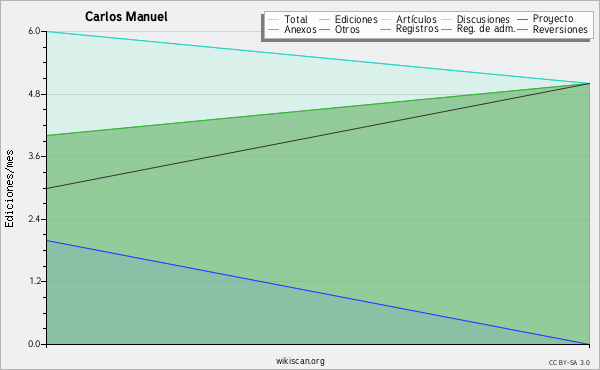Click the orange Anexos legend swatch
The width and height of the screenshot is (600, 370).
[x=274, y=29]
